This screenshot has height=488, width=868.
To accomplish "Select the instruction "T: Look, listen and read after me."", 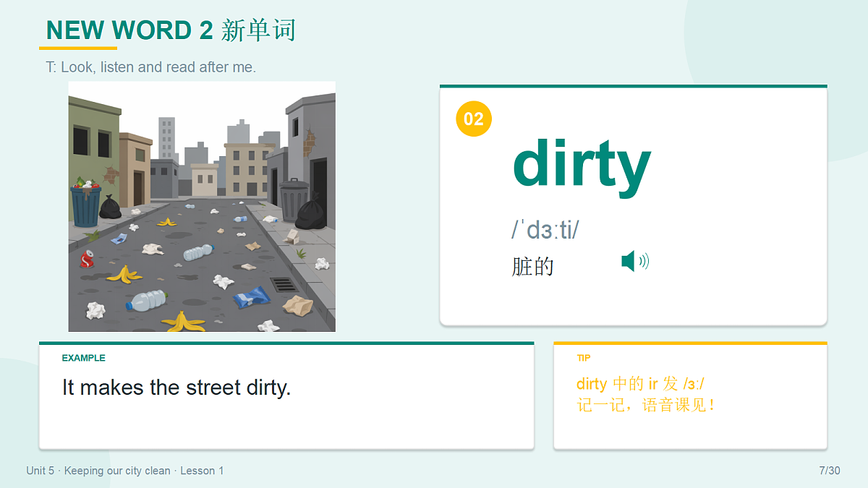I will click(x=151, y=67).
